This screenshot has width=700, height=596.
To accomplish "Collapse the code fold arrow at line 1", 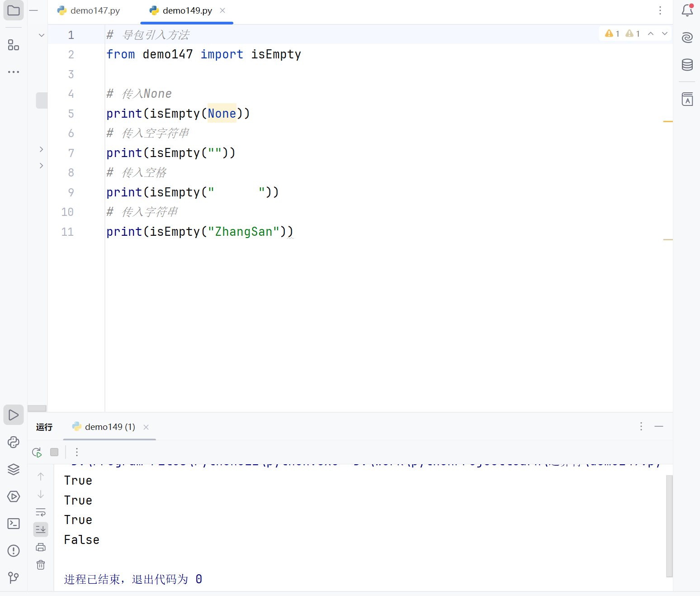I will coord(42,35).
